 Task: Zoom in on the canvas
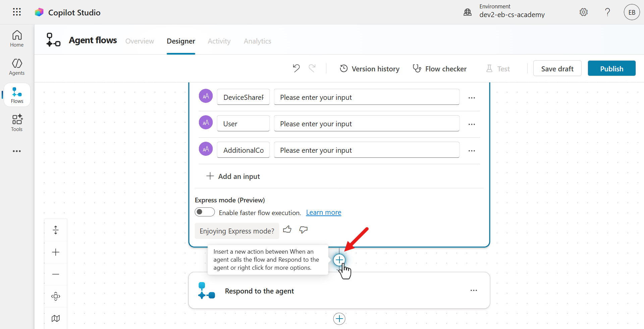click(x=56, y=252)
